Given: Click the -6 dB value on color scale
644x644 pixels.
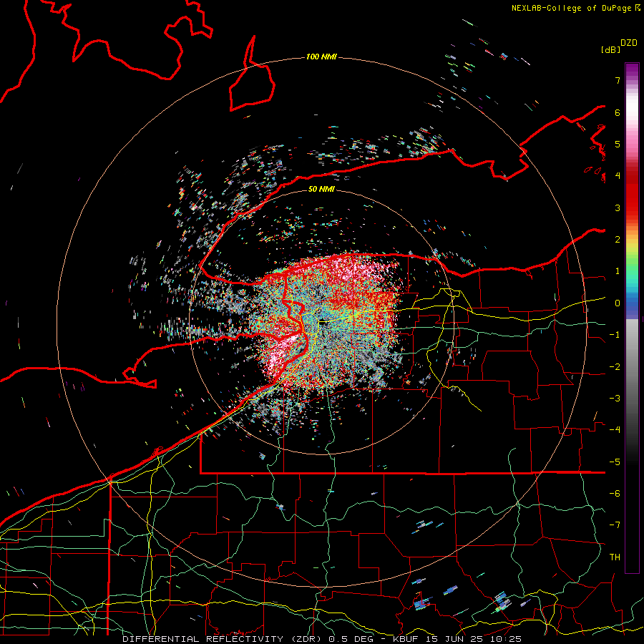Looking at the screenshot, I should tap(615, 494).
